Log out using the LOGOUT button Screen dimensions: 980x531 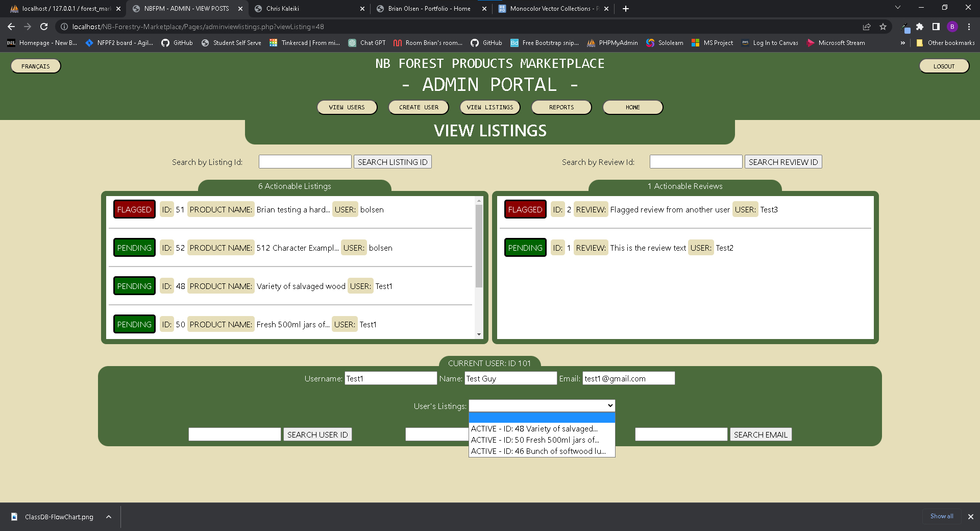tap(944, 66)
